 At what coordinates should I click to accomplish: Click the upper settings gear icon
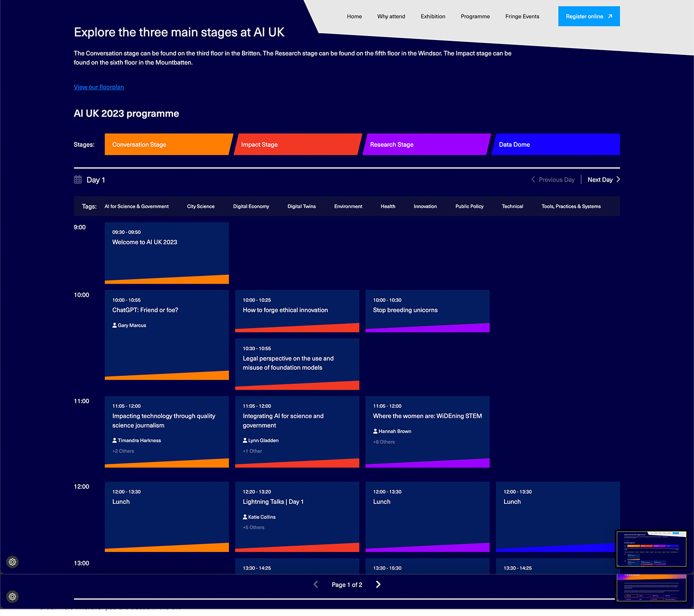pyautogui.click(x=13, y=562)
